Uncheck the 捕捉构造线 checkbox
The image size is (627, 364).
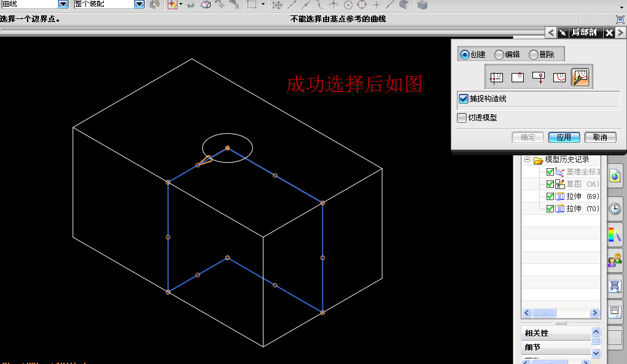(464, 99)
